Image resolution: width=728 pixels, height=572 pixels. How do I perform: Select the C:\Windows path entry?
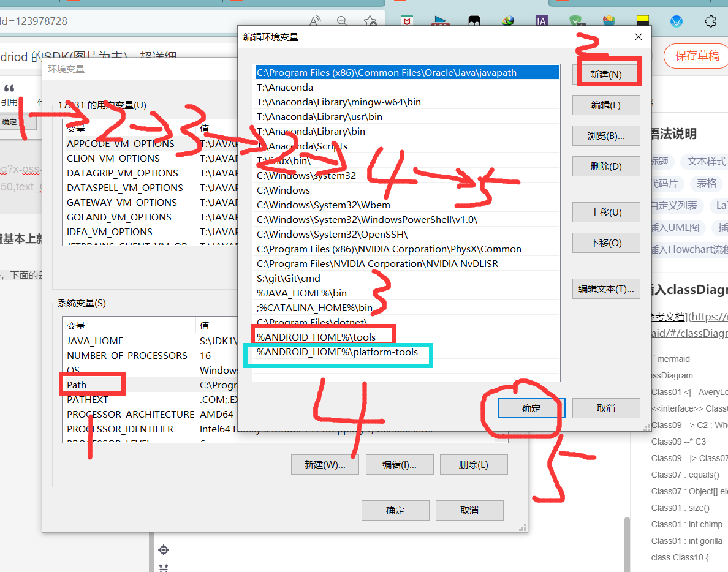(x=407, y=190)
